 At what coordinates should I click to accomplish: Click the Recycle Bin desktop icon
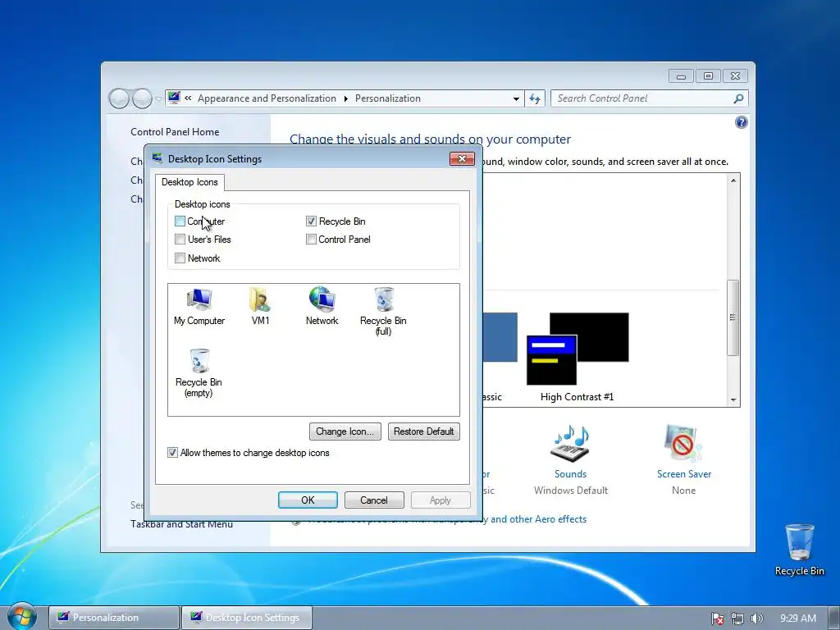[x=799, y=550]
